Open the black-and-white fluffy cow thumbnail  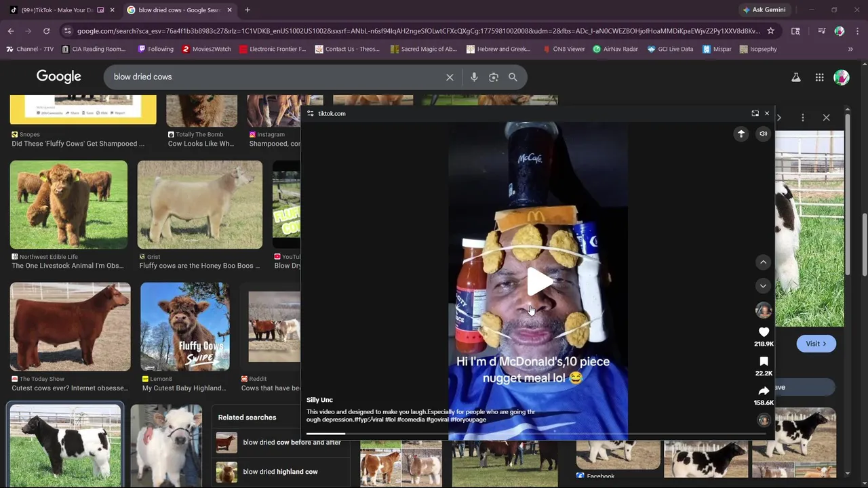66,446
